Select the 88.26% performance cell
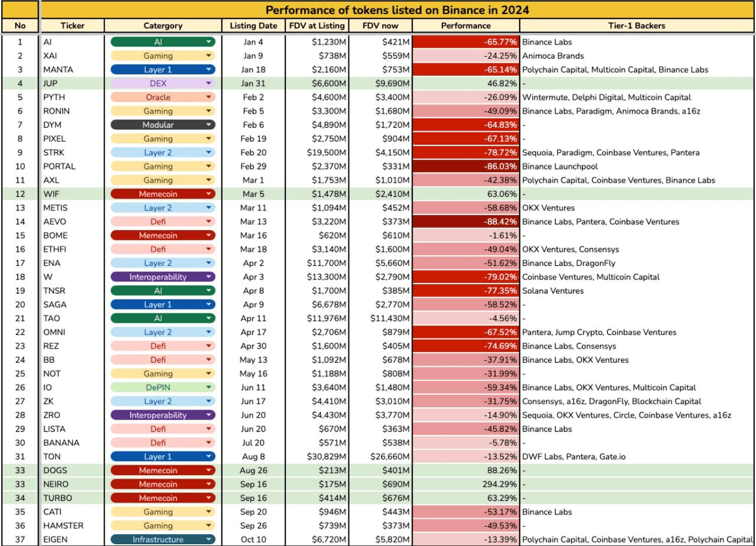This screenshot has width=756, height=546. (466, 470)
